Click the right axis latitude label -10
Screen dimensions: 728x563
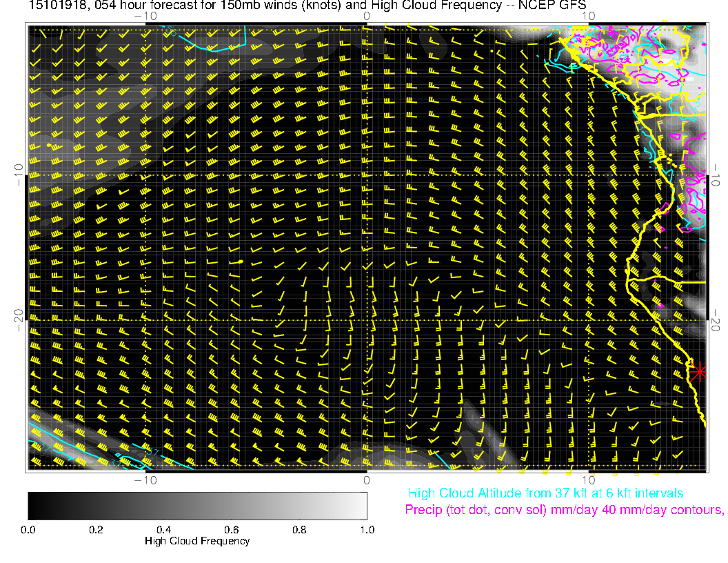[717, 174]
